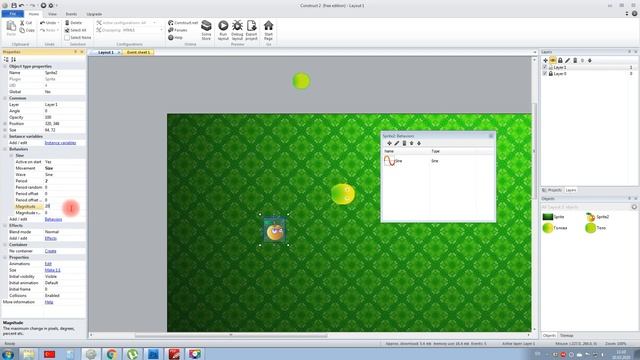Click the Behaviors add/edit link
Image resolution: width=640 pixels, height=360 pixels.
53,219
